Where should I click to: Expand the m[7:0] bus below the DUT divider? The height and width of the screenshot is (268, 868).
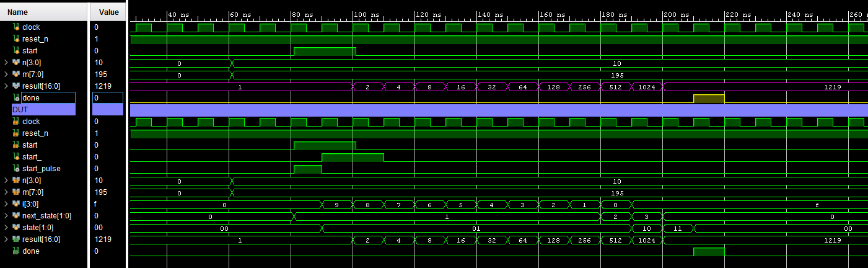[6, 192]
